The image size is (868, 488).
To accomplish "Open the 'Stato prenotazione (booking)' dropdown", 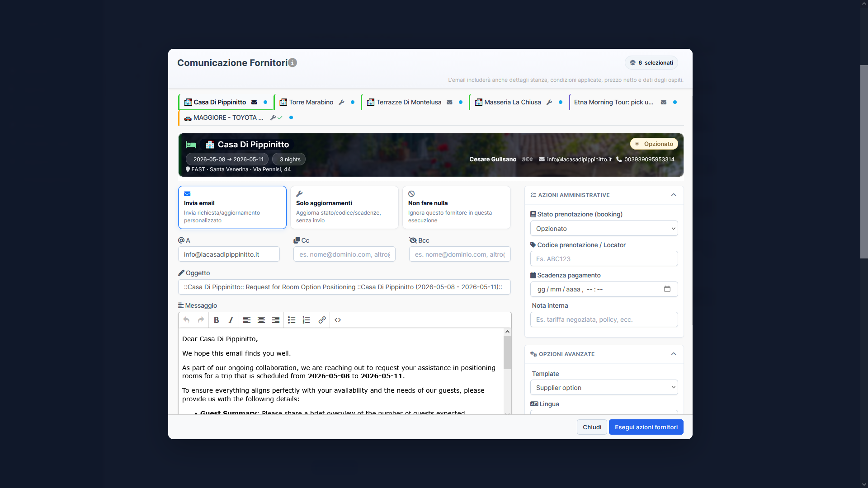I will coord(604,228).
